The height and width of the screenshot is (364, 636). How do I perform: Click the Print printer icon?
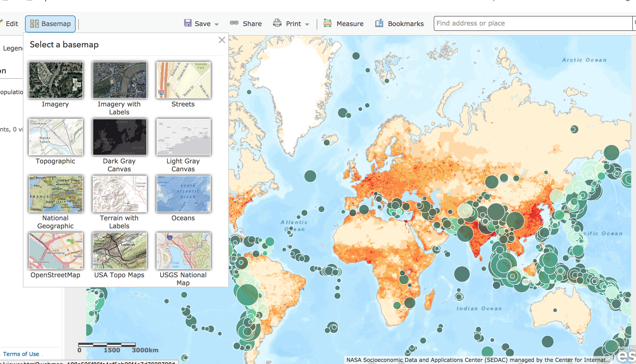(x=277, y=23)
